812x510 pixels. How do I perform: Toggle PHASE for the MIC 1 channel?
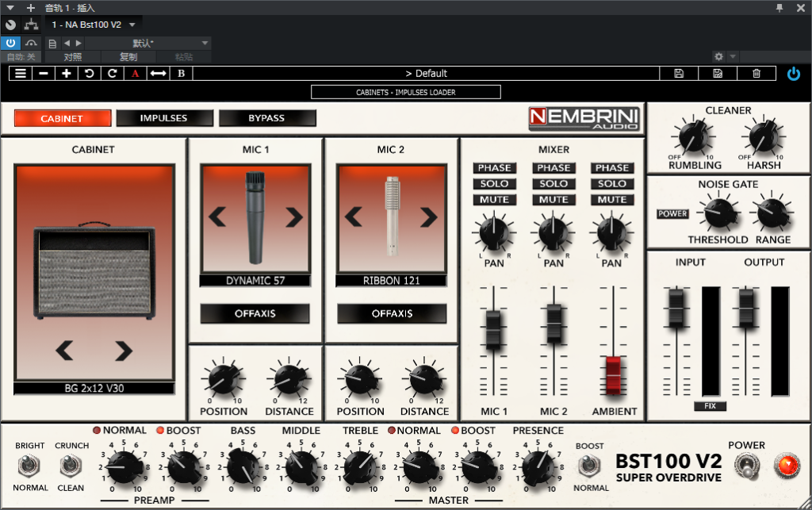[495, 168]
